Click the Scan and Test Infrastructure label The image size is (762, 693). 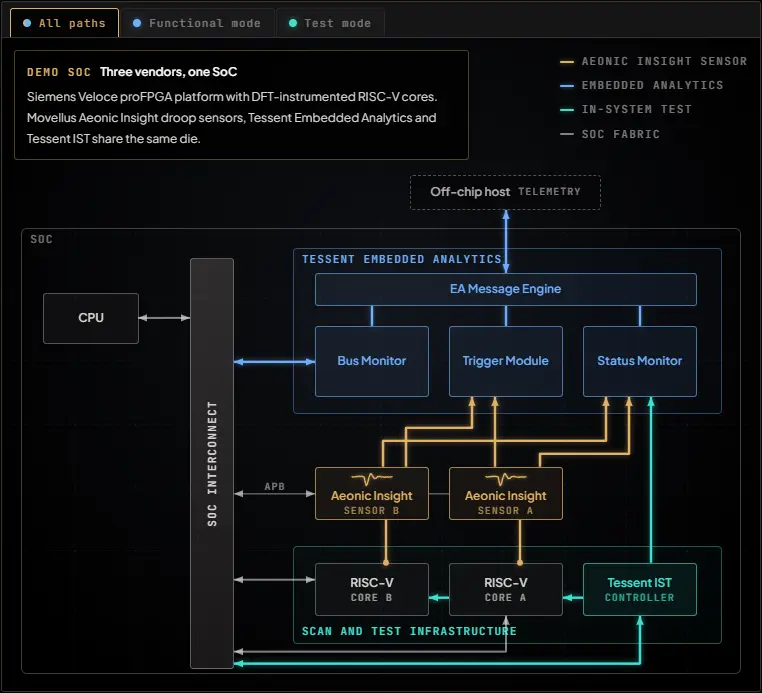point(409,631)
